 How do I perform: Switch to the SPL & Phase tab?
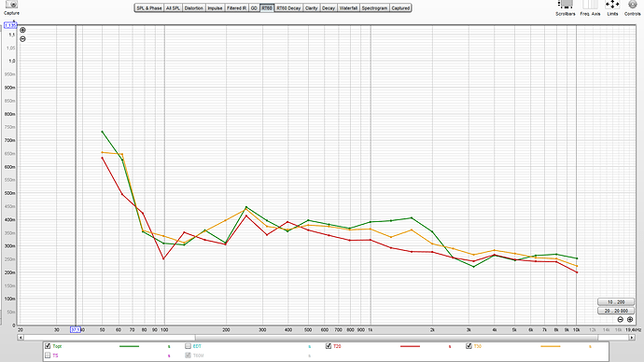(x=149, y=8)
